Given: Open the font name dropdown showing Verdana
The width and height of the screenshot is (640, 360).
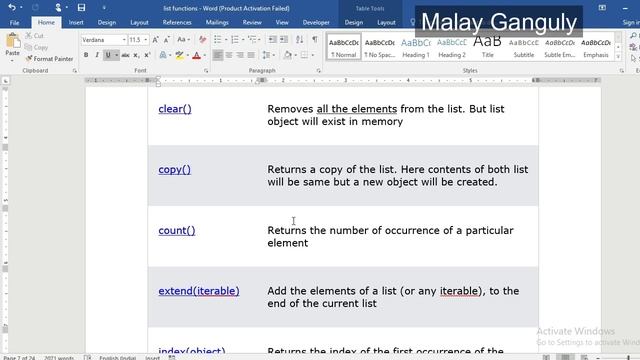Looking at the screenshot, I should [124, 40].
